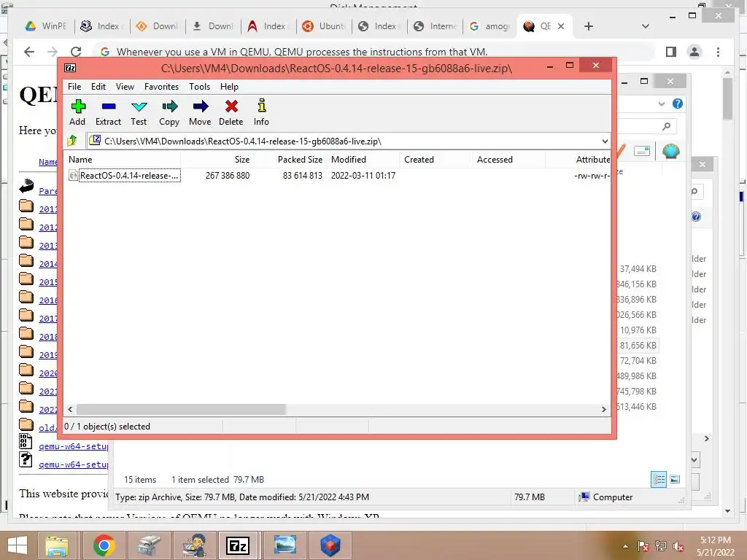The image size is (747, 560).
Task: Go up one folder level in 7-Zip
Action: pos(72,141)
